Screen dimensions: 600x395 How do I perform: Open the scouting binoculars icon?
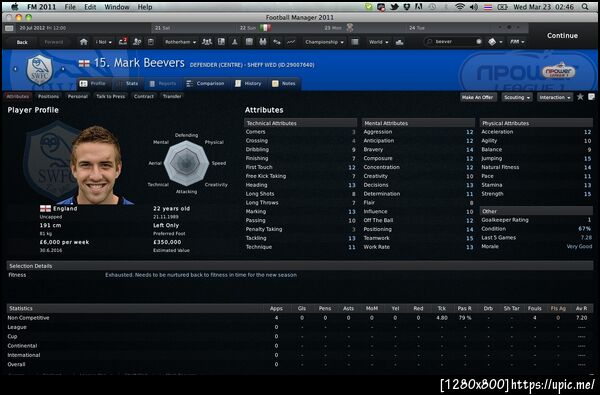(x=263, y=42)
